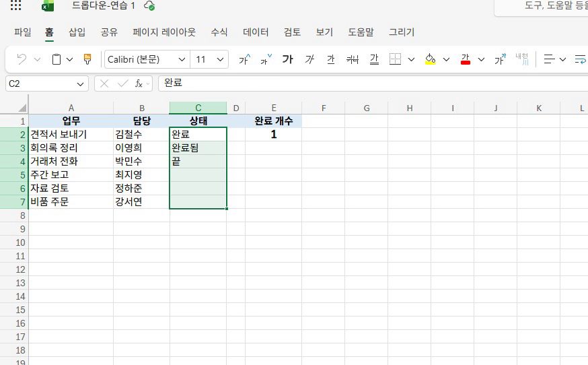Select the 상태 header cell
Viewport: 588px width, 365px height.
click(198, 121)
